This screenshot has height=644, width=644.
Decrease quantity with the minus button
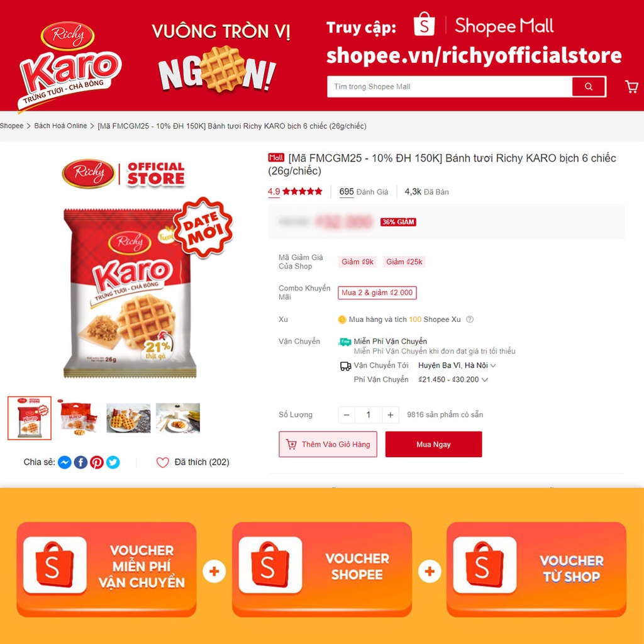tap(347, 415)
